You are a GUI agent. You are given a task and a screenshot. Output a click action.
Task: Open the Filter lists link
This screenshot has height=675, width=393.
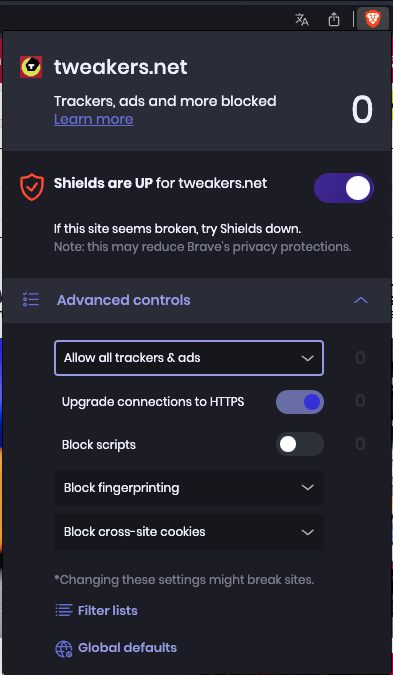pyautogui.click(x=108, y=610)
